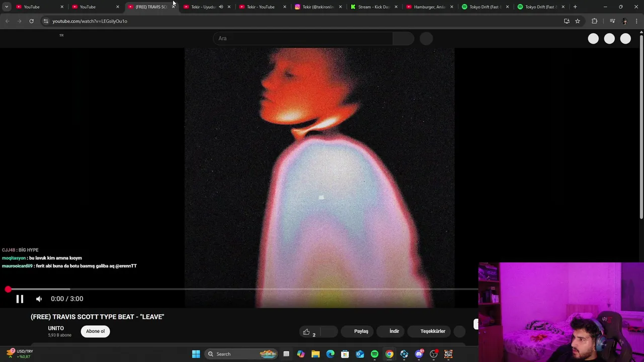Open Microsoft Store from the taskbar
This screenshot has width=644, height=362.
tap(345, 354)
